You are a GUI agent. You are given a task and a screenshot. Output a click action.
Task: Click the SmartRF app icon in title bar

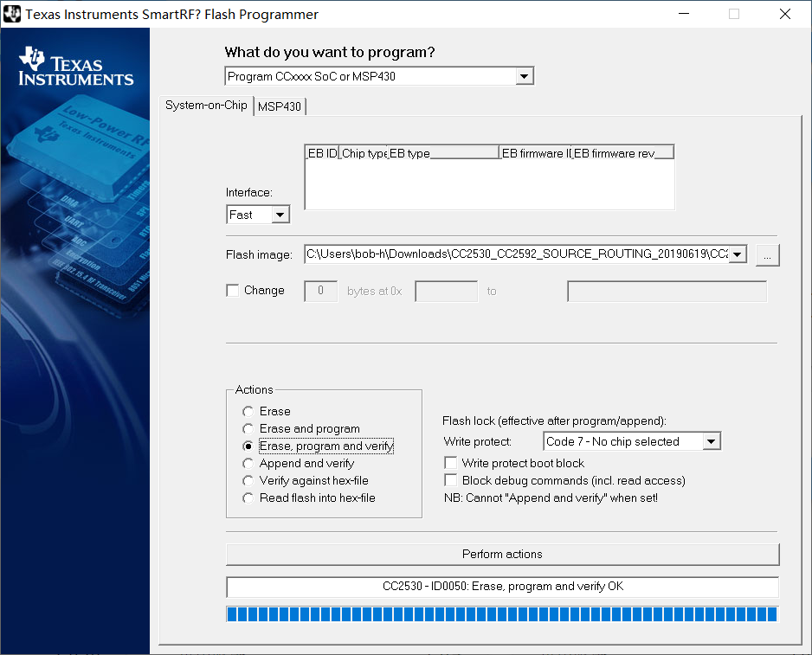(x=12, y=14)
